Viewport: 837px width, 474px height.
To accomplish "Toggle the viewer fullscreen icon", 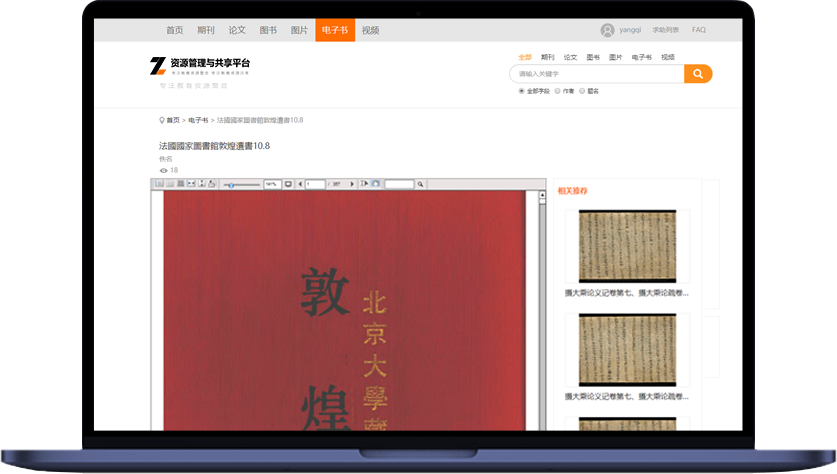I will click(x=288, y=184).
